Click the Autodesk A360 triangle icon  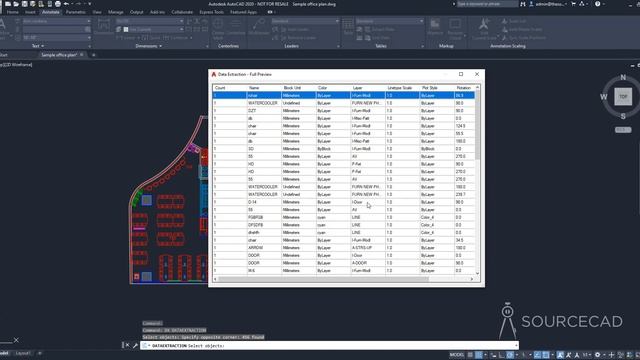[582, 4]
